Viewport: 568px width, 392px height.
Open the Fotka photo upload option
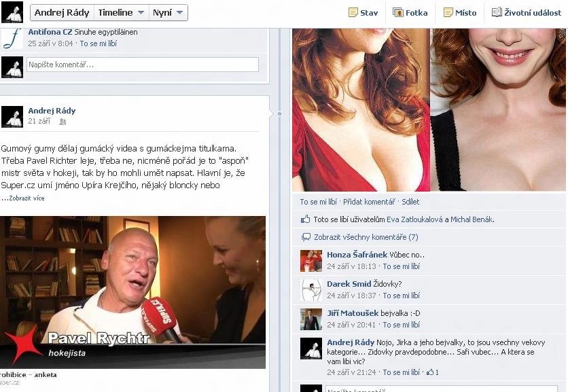coord(410,13)
